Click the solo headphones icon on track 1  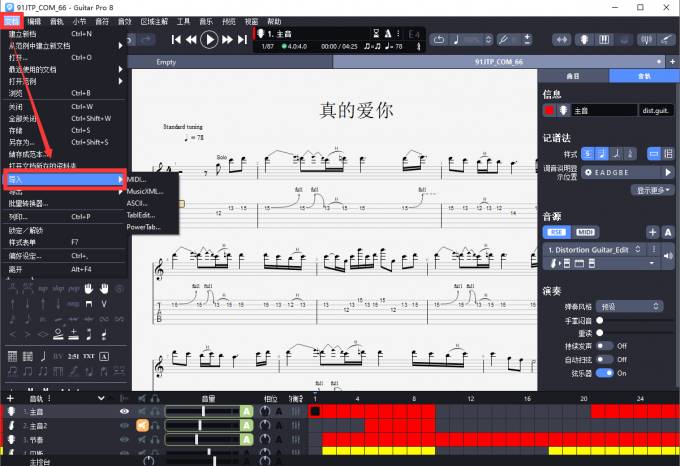pos(156,411)
